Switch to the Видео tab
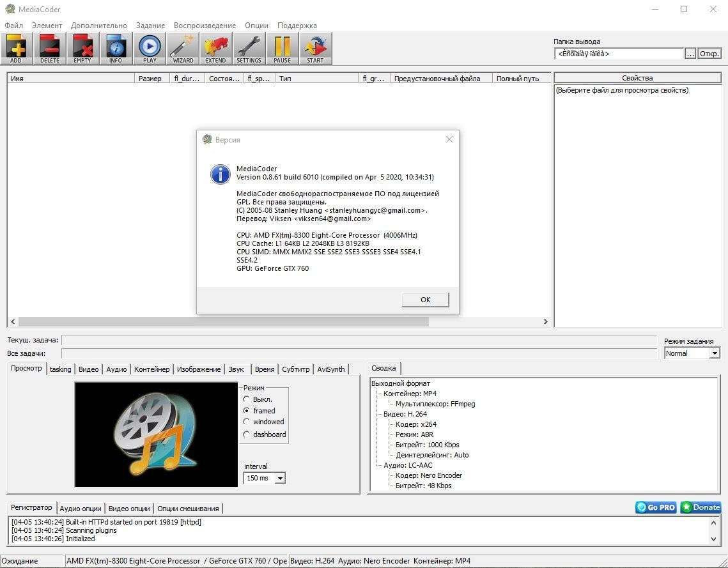 pos(89,369)
